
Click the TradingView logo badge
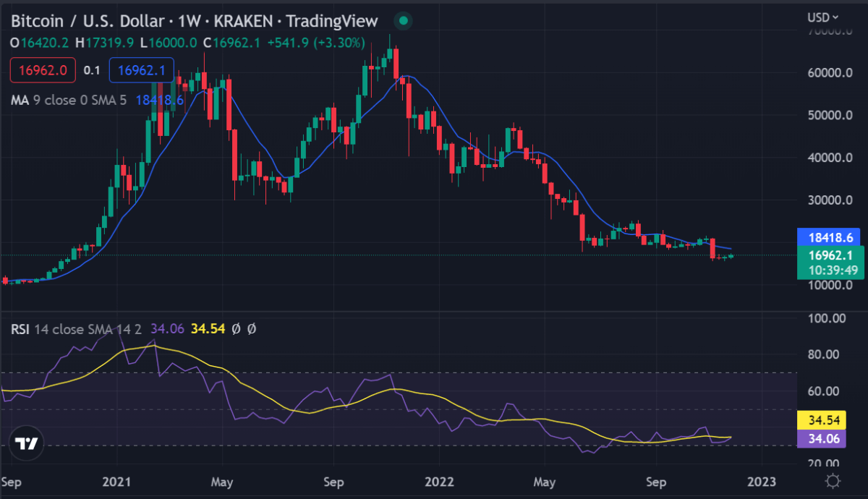27,443
